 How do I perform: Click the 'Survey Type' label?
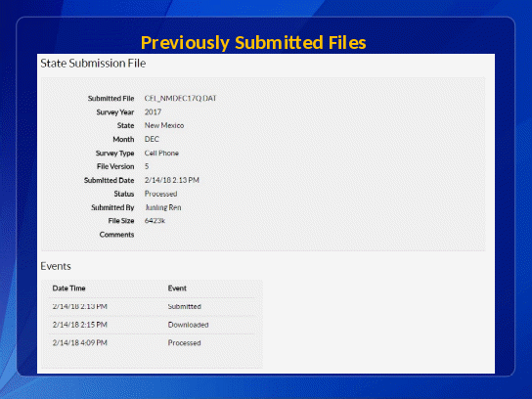tap(114, 153)
